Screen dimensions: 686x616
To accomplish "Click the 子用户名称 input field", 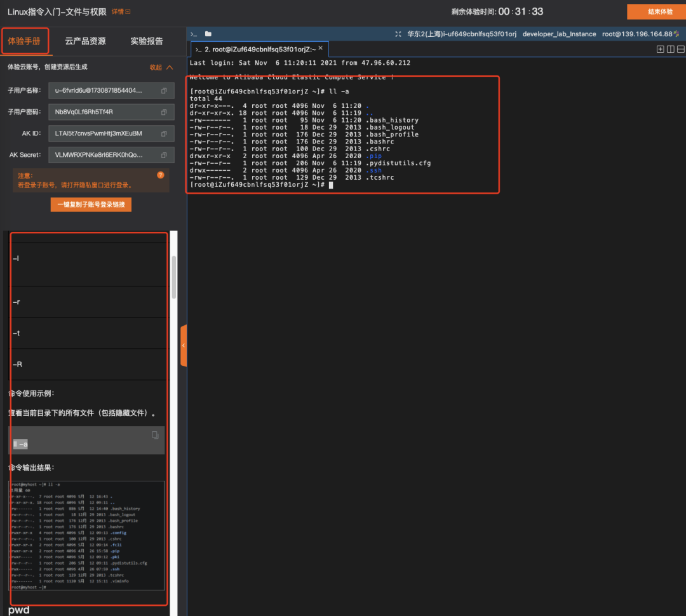I will (111, 91).
